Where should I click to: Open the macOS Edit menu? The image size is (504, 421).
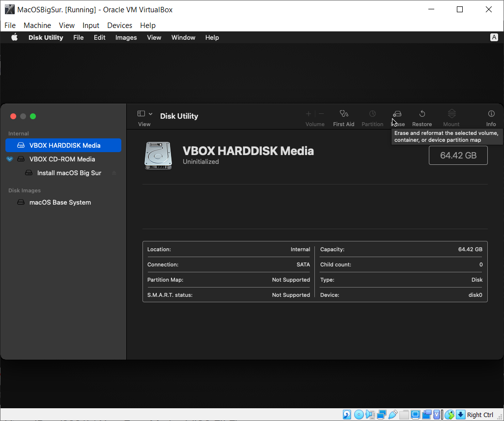point(99,37)
